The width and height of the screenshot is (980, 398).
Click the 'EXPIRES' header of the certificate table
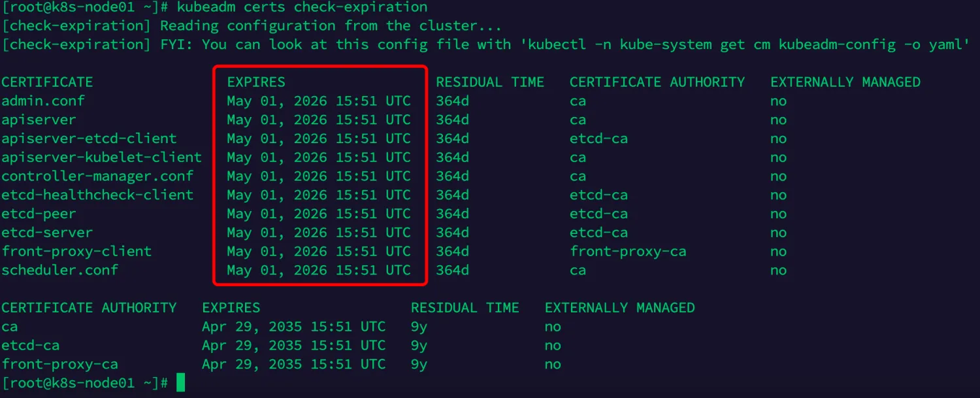256,82
